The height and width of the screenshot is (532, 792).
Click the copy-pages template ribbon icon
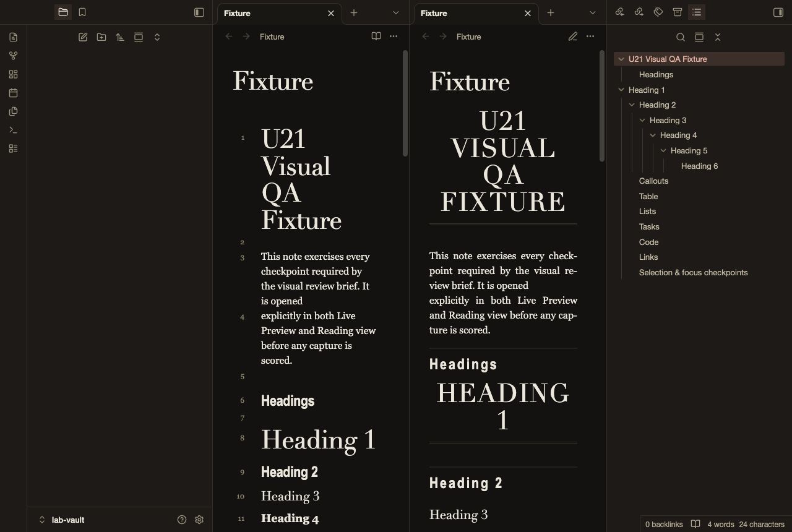[14, 111]
